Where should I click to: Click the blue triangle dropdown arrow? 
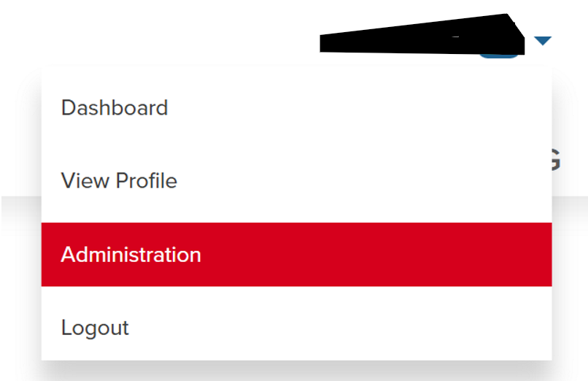(543, 41)
